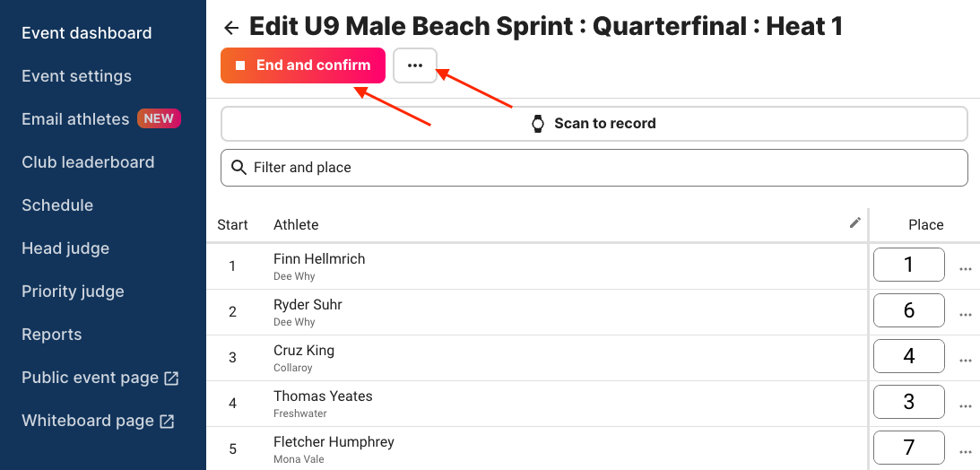Open row options for Finn Hellmrich
The width and height of the screenshot is (980, 470).
click(x=966, y=269)
